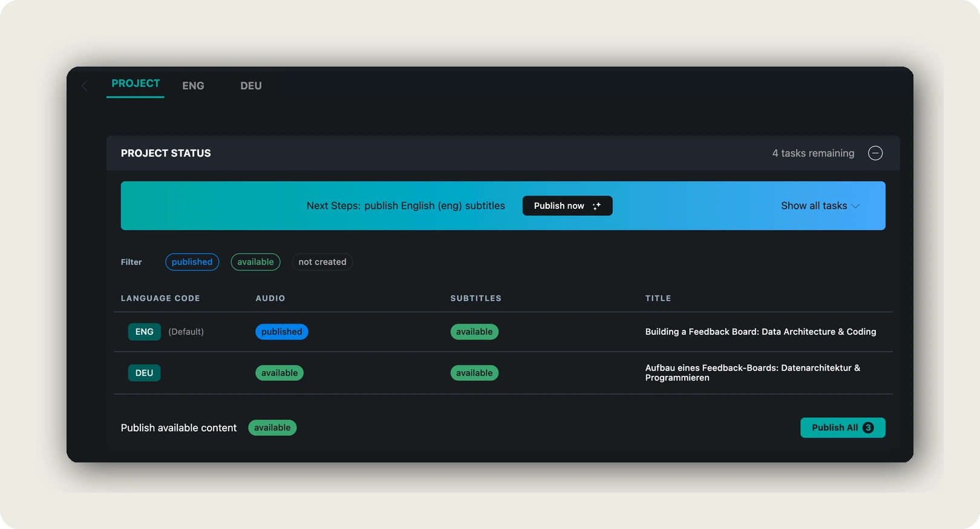Click the 'Filter' label
This screenshot has width=980, height=529.
(x=131, y=262)
